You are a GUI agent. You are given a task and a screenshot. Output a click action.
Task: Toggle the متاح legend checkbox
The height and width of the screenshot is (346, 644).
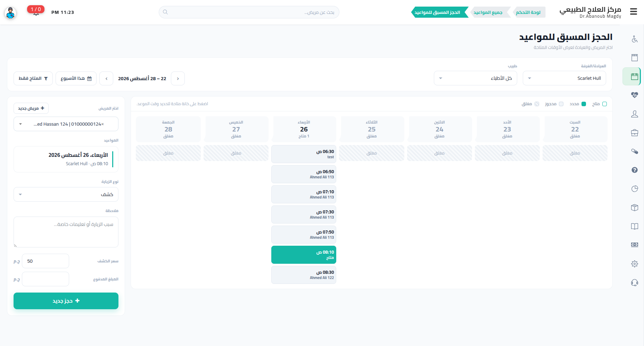(604, 104)
